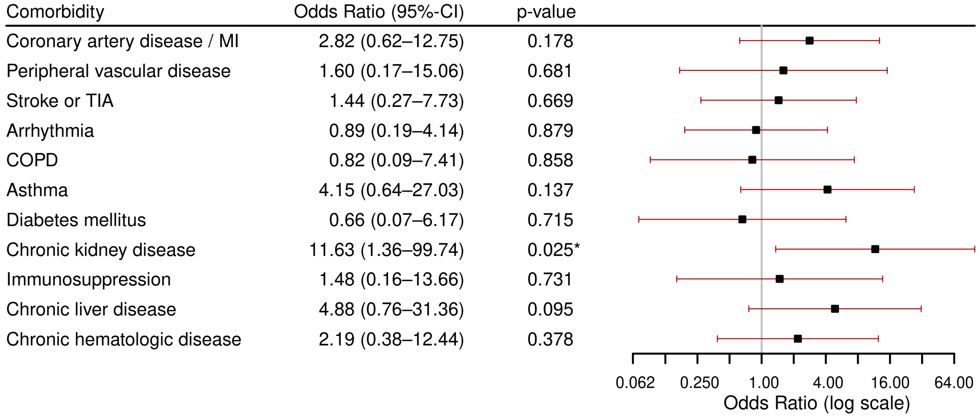This screenshot has height=419, width=980.
Task: Click the COPD point estimate square
Action: pos(752,160)
